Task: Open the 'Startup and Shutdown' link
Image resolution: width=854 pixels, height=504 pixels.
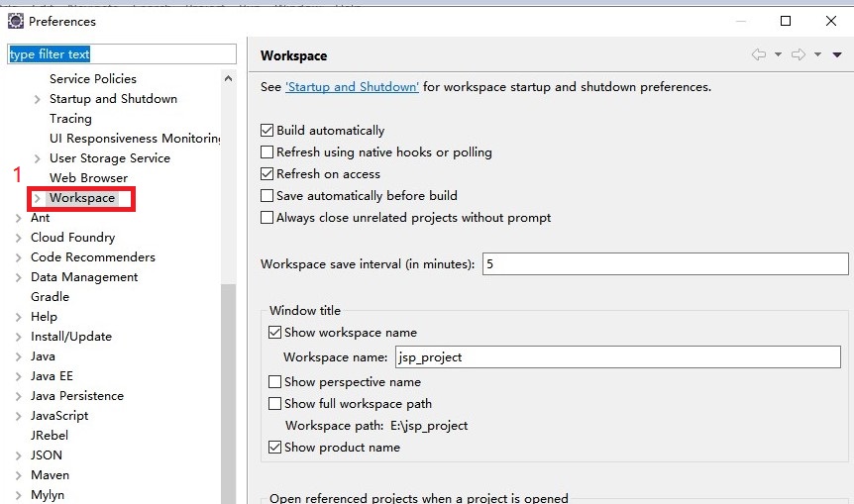Action: (353, 87)
